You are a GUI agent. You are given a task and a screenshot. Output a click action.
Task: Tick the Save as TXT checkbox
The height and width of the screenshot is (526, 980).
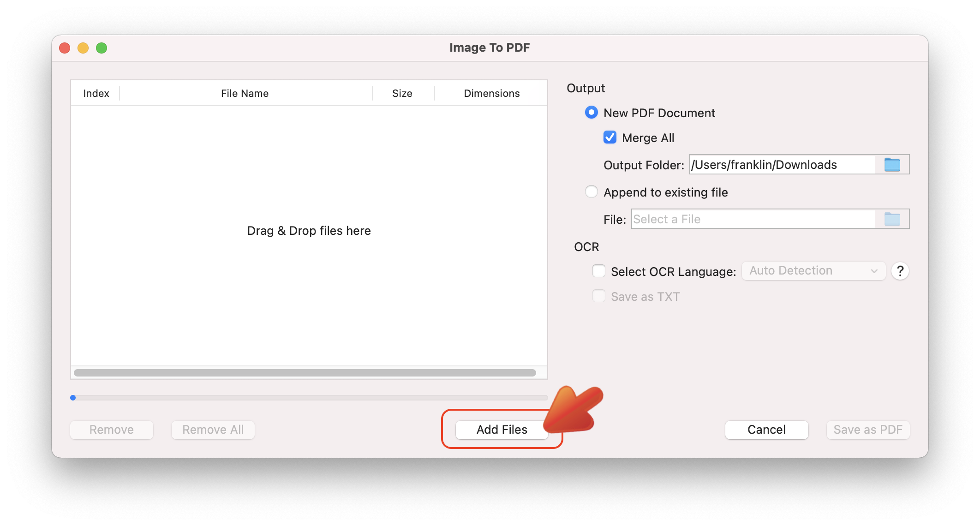(x=599, y=296)
